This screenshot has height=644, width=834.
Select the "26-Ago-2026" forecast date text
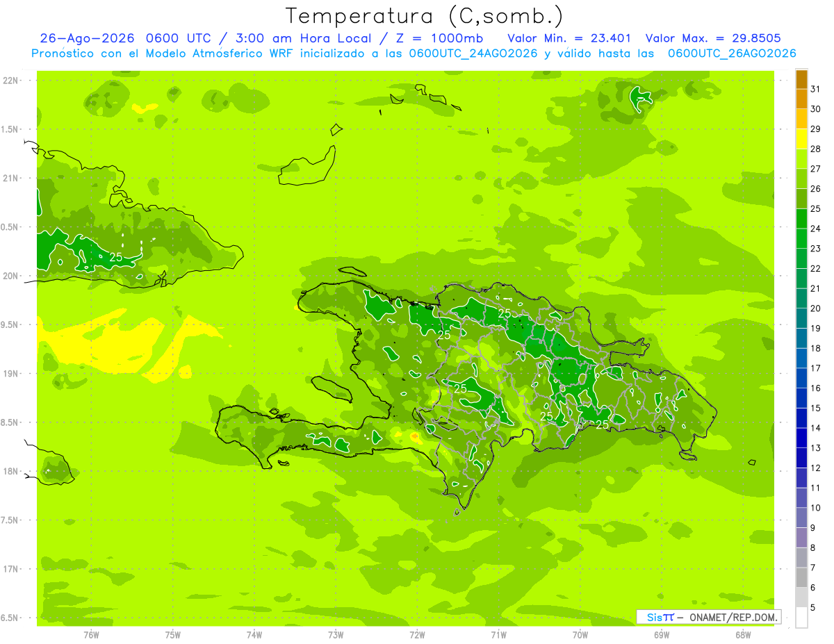tap(88, 38)
